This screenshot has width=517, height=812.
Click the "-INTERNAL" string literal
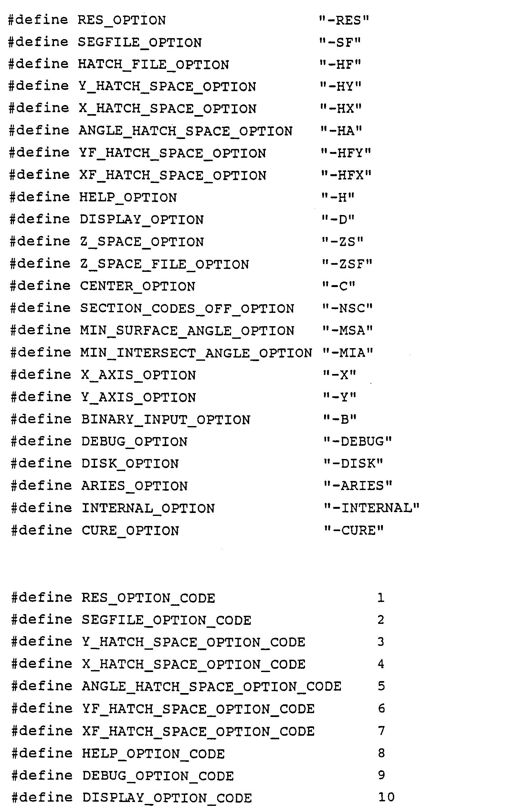[x=372, y=508]
